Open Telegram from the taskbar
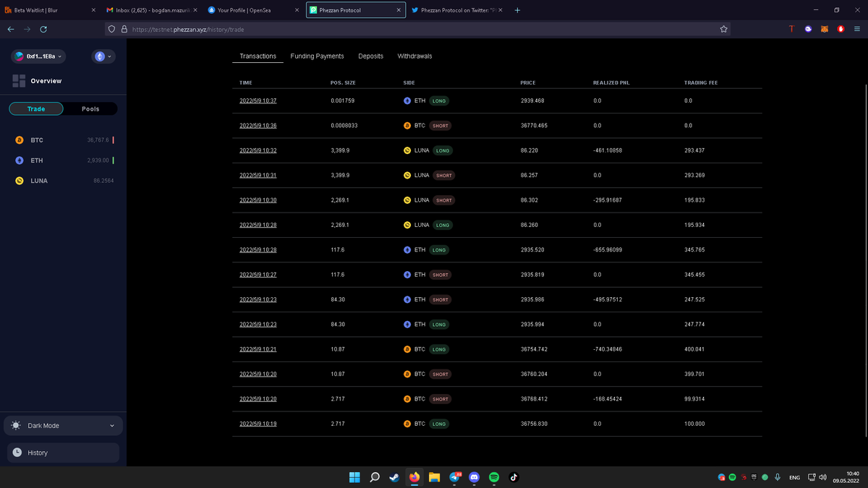868x488 pixels. [454, 477]
